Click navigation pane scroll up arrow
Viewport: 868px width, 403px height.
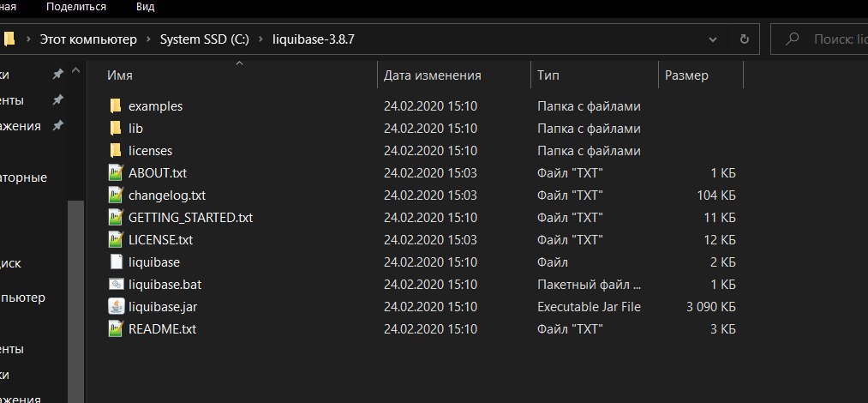pos(76,71)
